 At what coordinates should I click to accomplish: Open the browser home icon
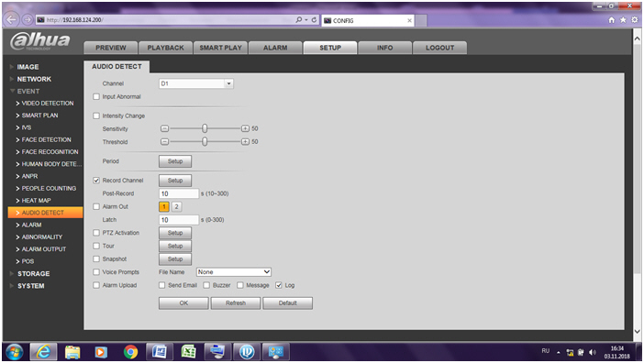click(x=611, y=19)
